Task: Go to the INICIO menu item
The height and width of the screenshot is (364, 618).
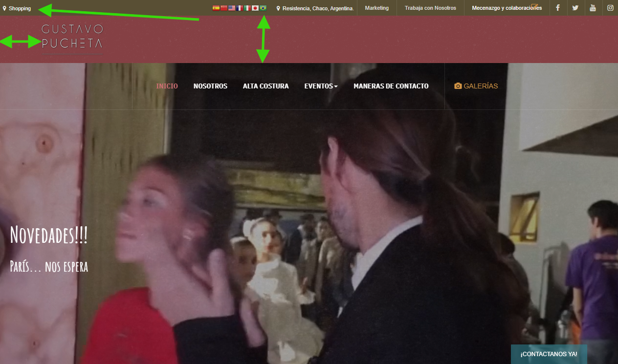Action: click(167, 86)
